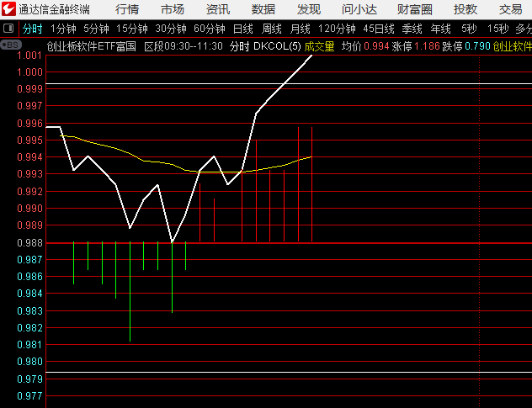Switch to the 日线 period tab

coord(243,29)
